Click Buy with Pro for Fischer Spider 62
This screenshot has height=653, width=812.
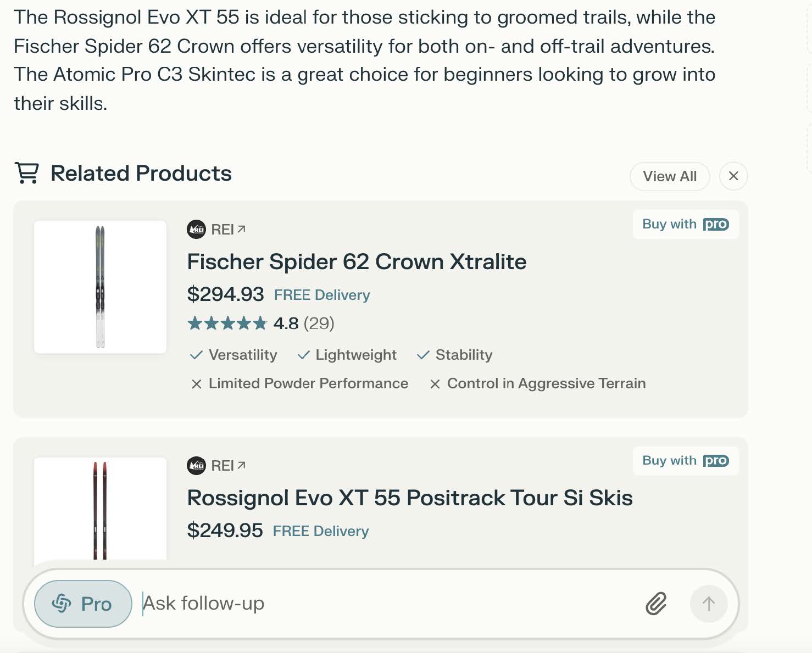pos(685,224)
